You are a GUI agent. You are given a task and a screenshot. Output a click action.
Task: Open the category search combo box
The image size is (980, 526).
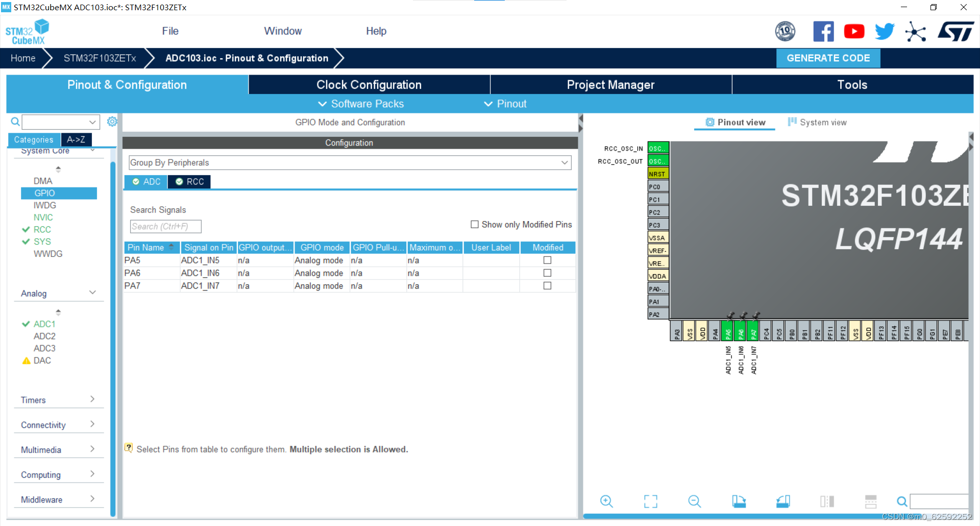(x=60, y=122)
